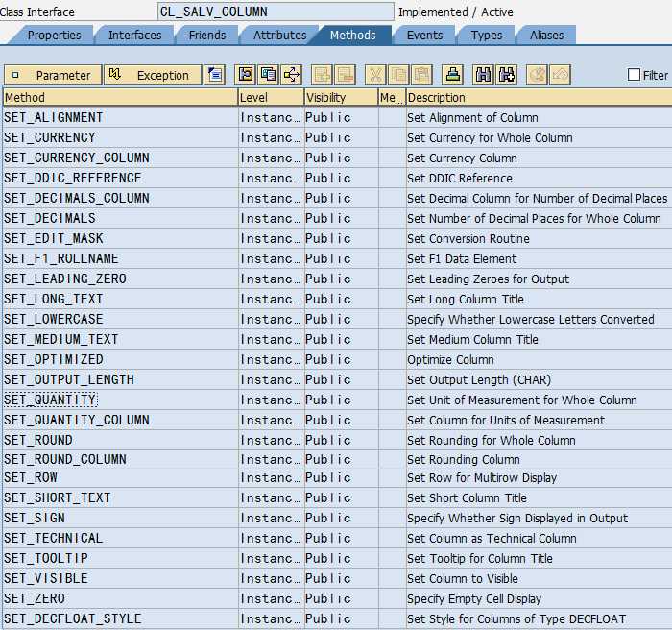Select the SET_EDIT_MASK method cell
The width and height of the screenshot is (672, 630).
tap(120, 238)
